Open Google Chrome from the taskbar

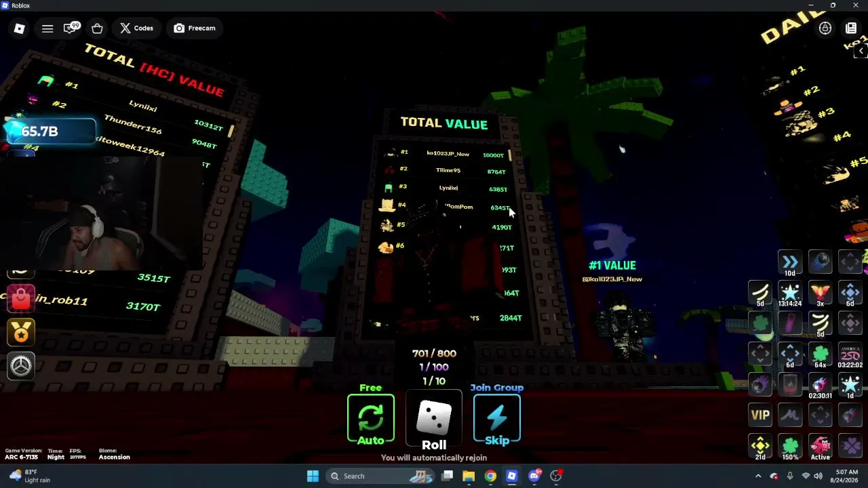coord(490,476)
